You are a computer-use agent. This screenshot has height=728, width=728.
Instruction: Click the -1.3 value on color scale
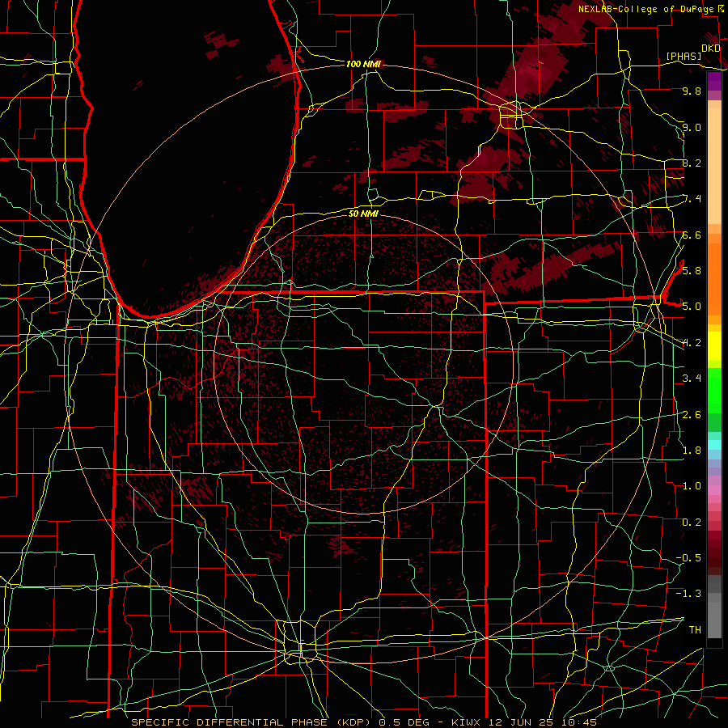coord(688,594)
